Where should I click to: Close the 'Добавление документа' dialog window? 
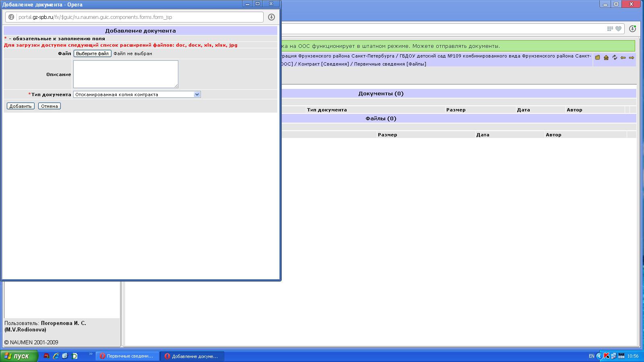coord(271,4)
